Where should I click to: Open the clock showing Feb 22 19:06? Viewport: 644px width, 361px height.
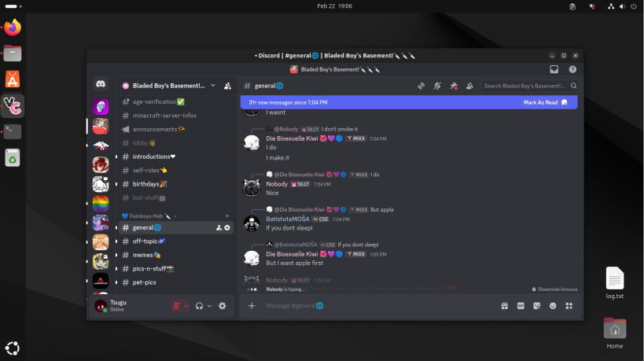point(334,6)
